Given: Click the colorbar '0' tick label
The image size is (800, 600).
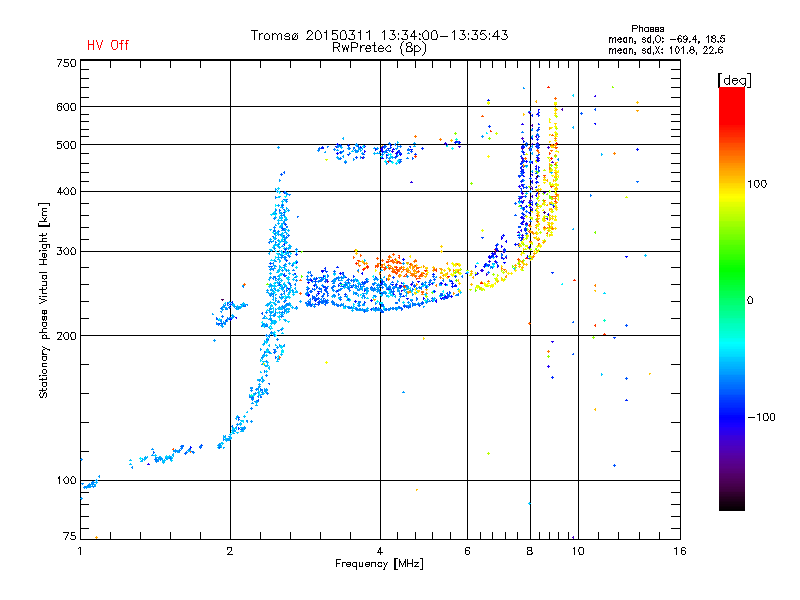Looking at the screenshot, I should pos(750,301).
